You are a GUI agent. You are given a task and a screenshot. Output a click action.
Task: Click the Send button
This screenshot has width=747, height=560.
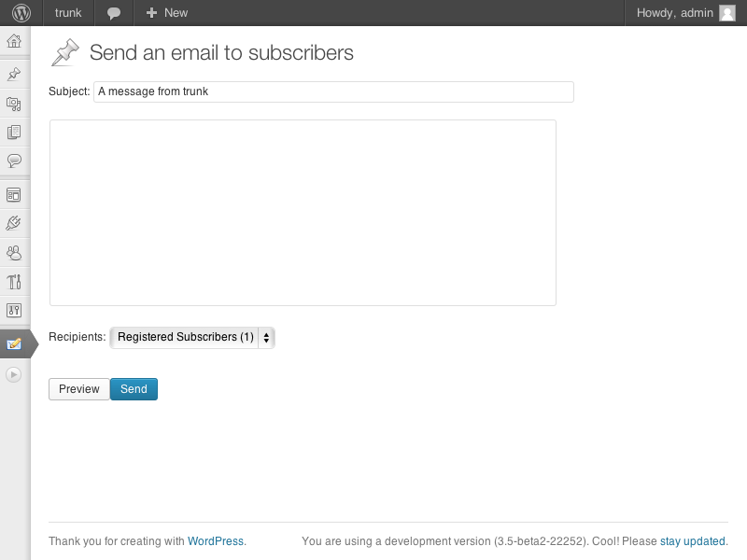click(134, 389)
